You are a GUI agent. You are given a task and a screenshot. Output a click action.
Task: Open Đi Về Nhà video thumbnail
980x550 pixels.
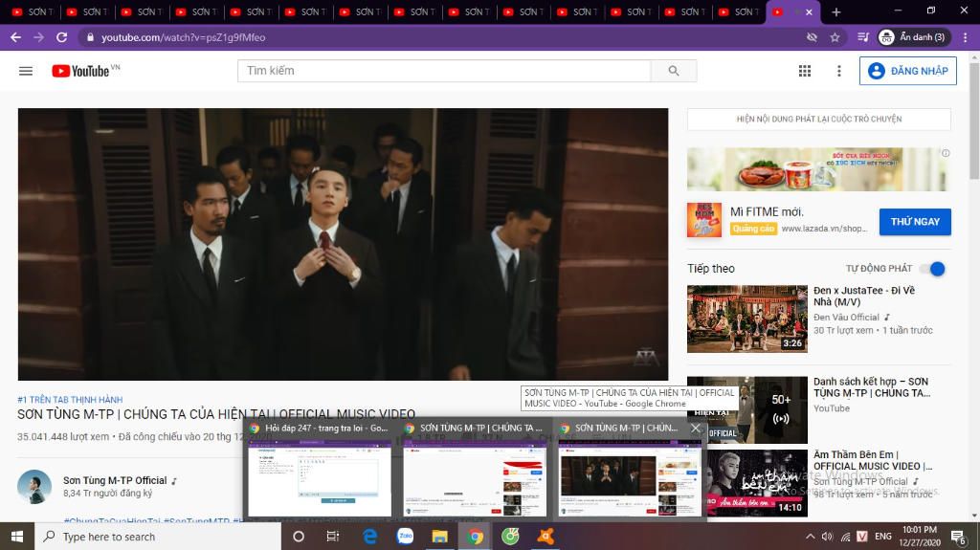tap(747, 319)
